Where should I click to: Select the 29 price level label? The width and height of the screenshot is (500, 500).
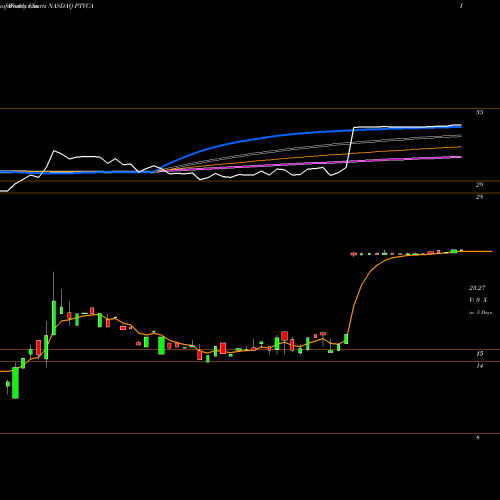coord(479,185)
